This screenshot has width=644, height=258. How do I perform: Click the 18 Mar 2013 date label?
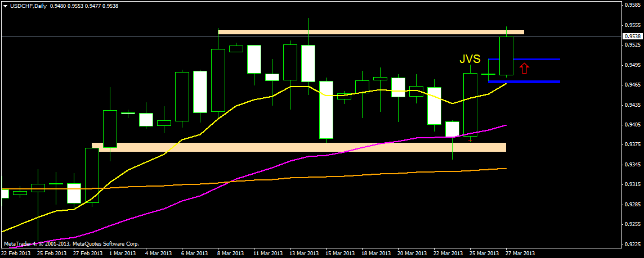(377, 254)
